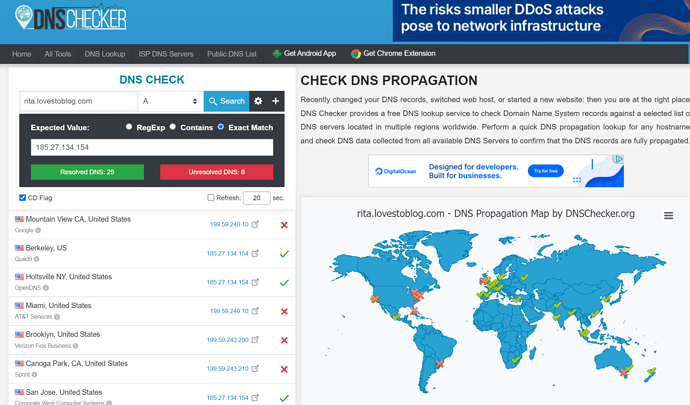Open DNS Lookup menu item
This screenshot has width=690, height=405.
point(105,54)
